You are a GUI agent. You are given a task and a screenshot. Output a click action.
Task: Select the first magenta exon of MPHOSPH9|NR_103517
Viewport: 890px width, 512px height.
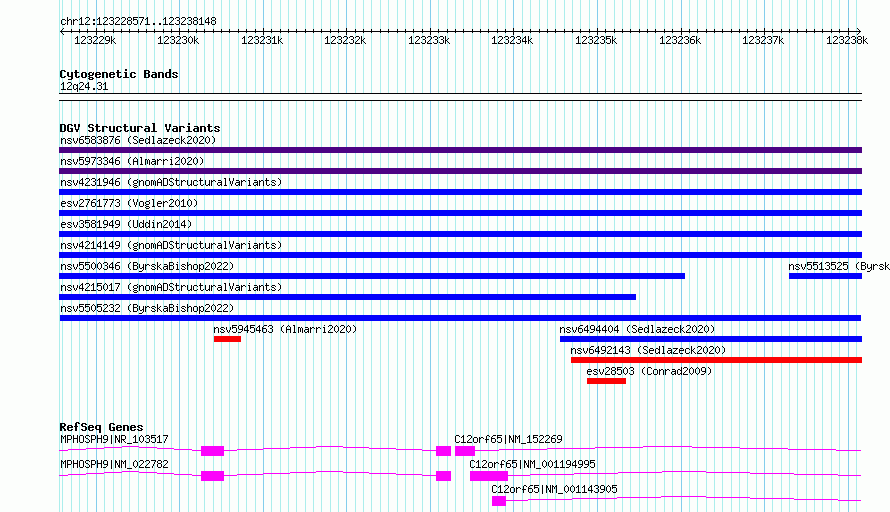pos(212,451)
